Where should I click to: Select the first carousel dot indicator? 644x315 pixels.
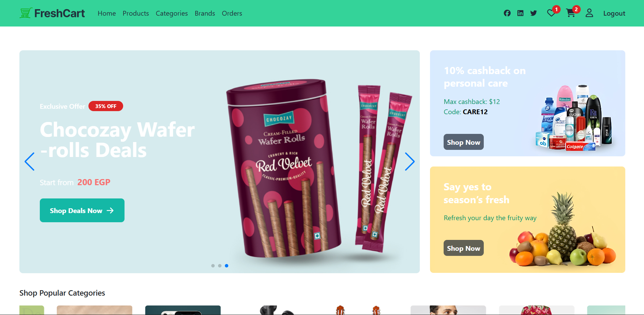pyautogui.click(x=213, y=266)
